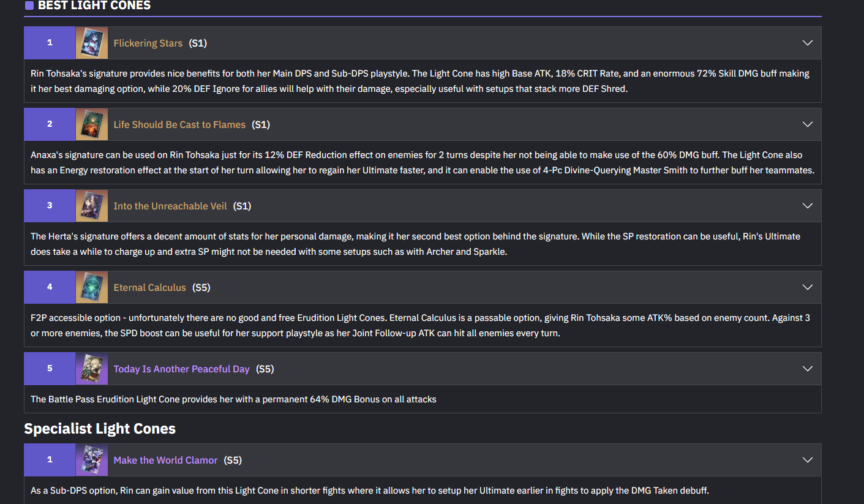Open Today Is Another Peaceful Day link
The image size is (864, 504).
click(x=181, y=369)
